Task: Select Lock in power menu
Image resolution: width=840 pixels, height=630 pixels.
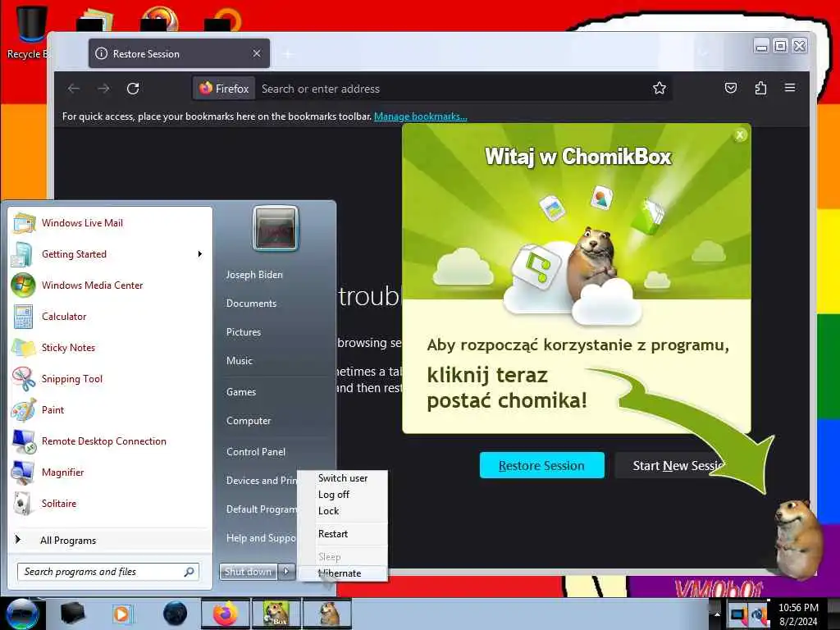Action: (x=343, y=511)
